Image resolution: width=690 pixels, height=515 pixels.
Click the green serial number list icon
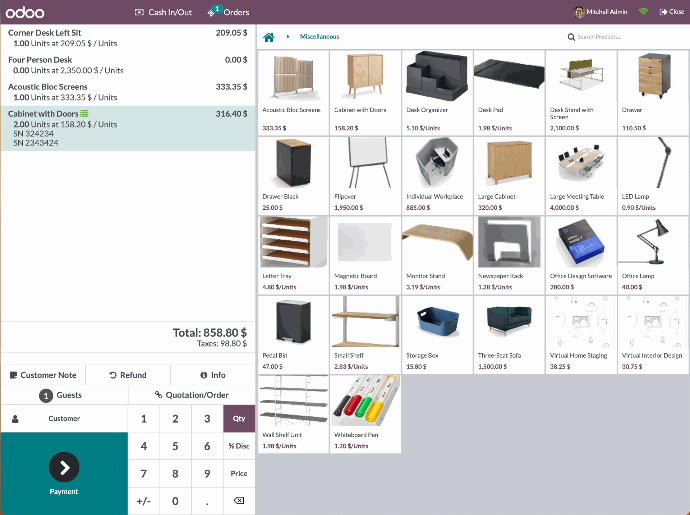tap(84, 114)
